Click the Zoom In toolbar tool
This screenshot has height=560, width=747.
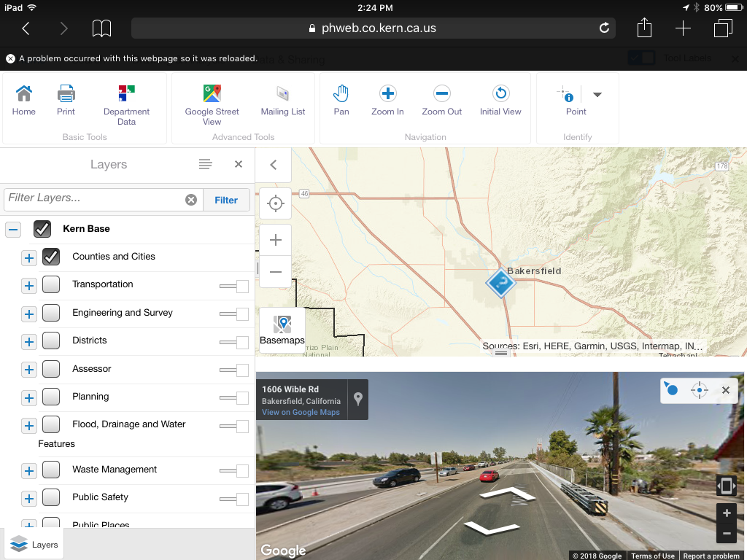point(388,100)
